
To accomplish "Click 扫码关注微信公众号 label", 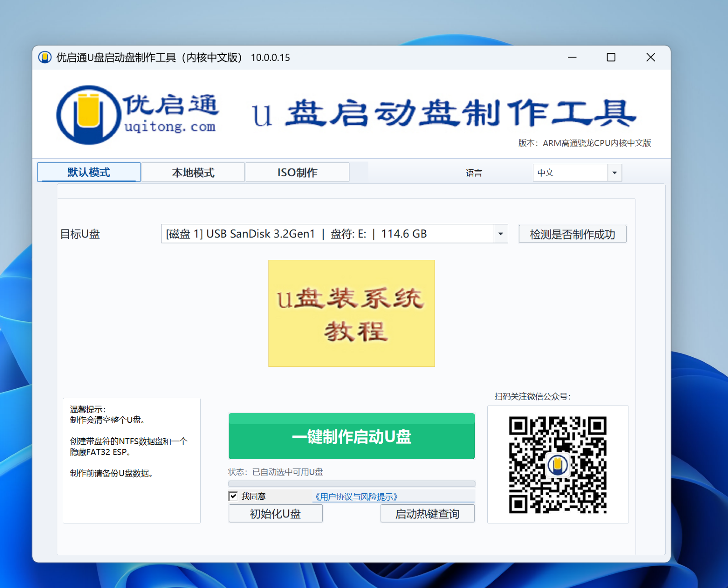I will coord(532,396).
